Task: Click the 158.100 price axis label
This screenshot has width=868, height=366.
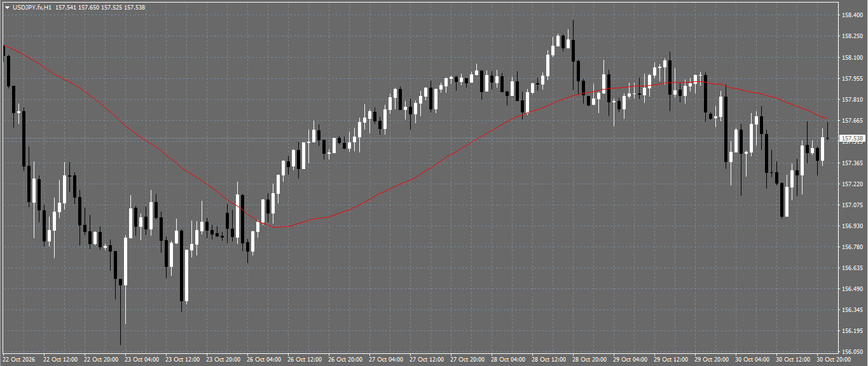Action: coord(851,57)
